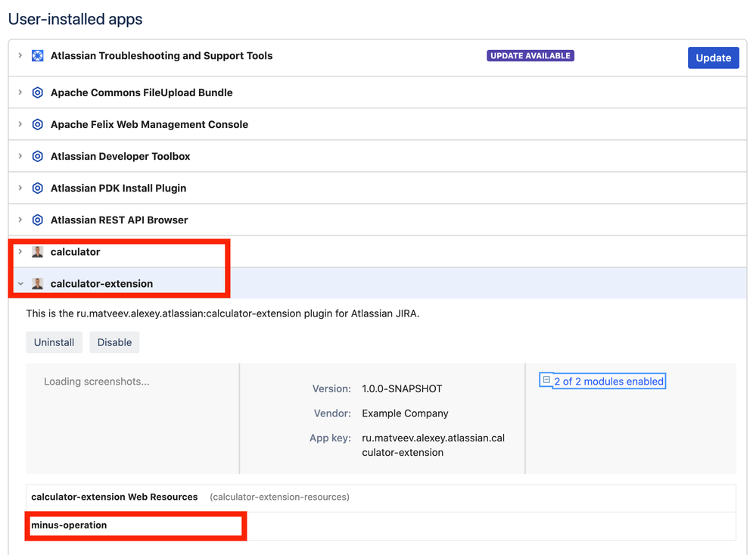Toggle the 2 of 2 modules enabled link
This screenshot has width=756, height=555.
click(608, 382)
